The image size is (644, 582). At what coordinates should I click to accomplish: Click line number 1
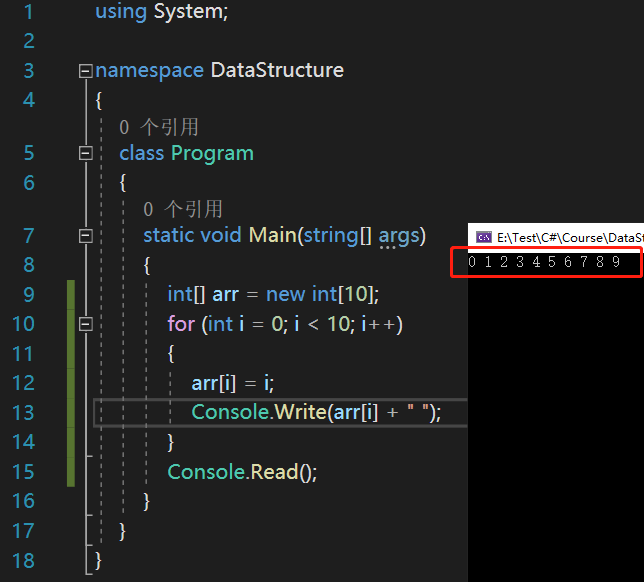click(28, 12)
